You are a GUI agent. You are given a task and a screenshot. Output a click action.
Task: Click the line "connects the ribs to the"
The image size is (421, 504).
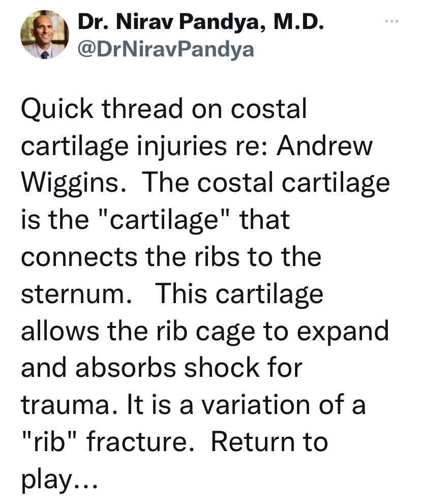click(171, 257)
